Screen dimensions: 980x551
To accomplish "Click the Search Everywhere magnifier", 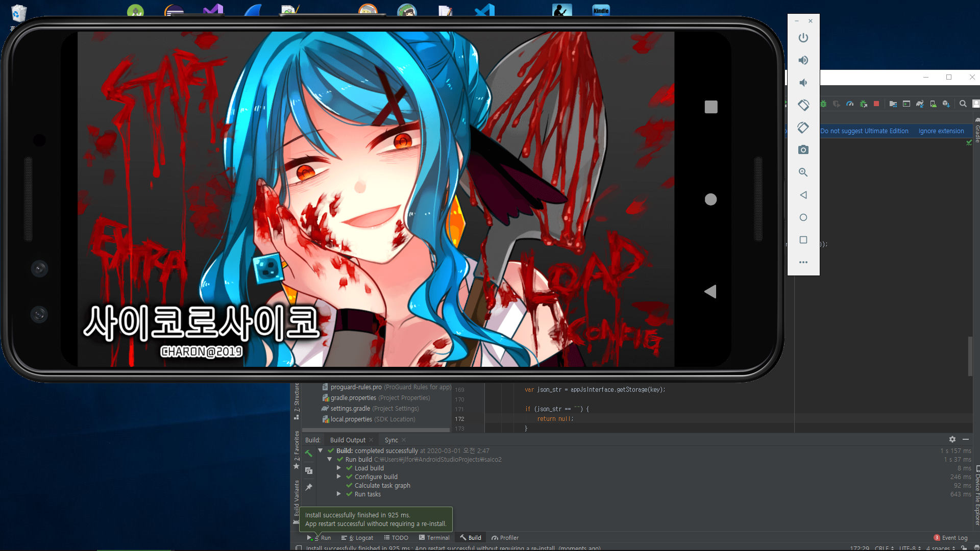I will [x=963, y=104].
